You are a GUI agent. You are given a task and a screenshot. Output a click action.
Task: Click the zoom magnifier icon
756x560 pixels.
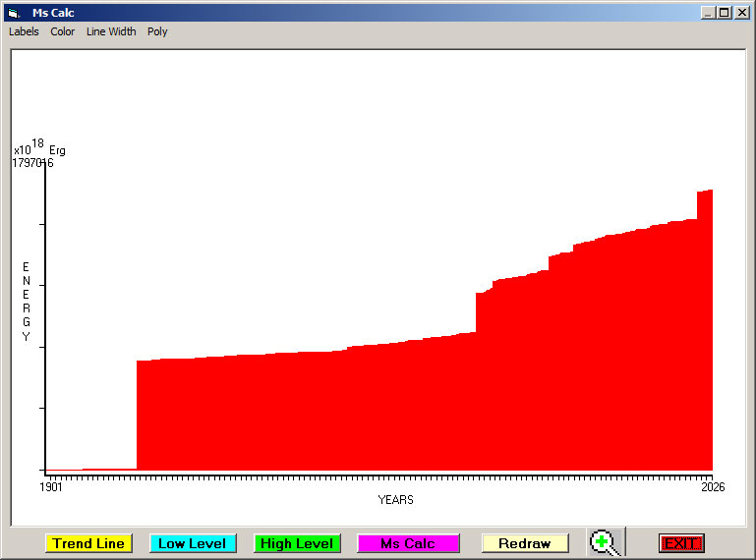click(x=605, y=542)
